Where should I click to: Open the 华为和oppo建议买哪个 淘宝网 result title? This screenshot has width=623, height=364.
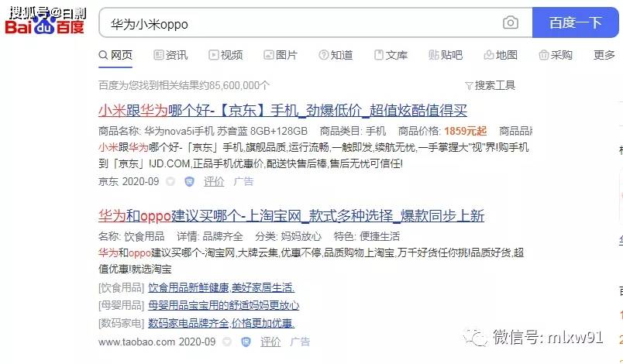291,215
